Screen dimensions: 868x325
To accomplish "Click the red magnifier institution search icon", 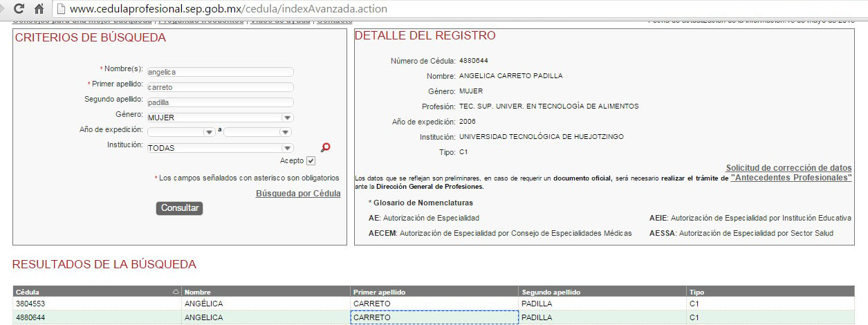I will [x=326, y=147].
